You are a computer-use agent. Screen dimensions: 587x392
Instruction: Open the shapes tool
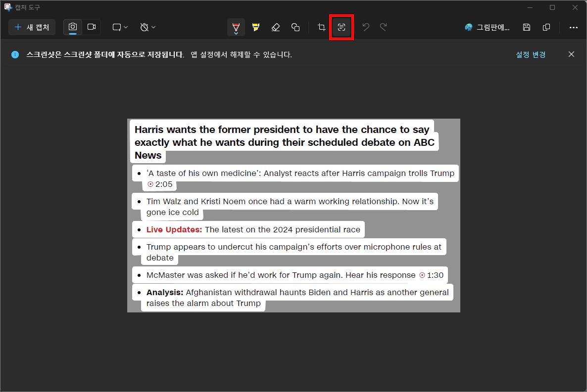point(295,27)
